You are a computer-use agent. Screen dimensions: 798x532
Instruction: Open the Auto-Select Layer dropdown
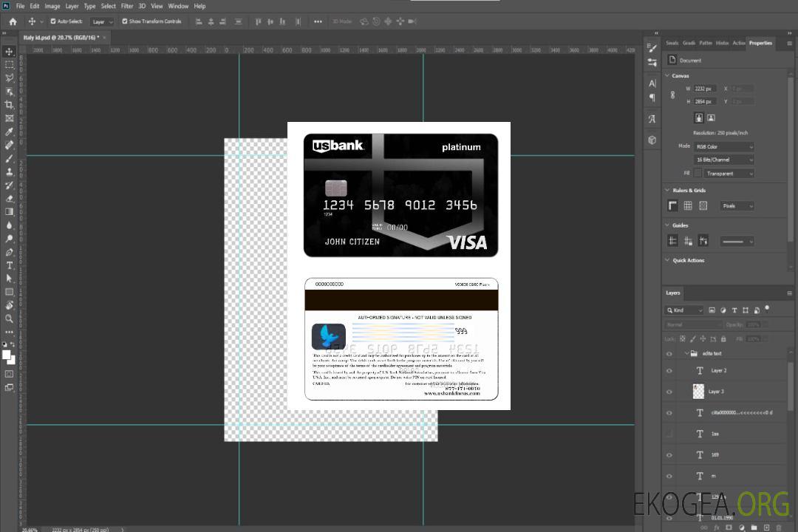click(x=102, y=22)
